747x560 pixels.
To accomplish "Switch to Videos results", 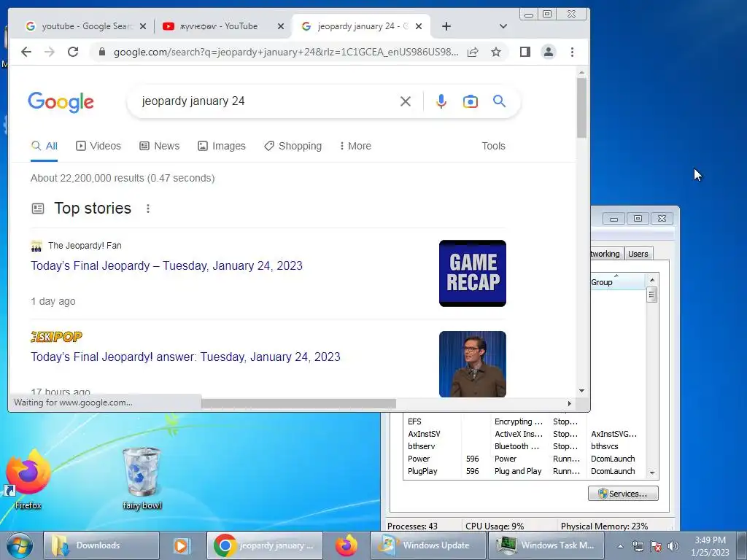I will pyautogui.click(x=98, y=146).
